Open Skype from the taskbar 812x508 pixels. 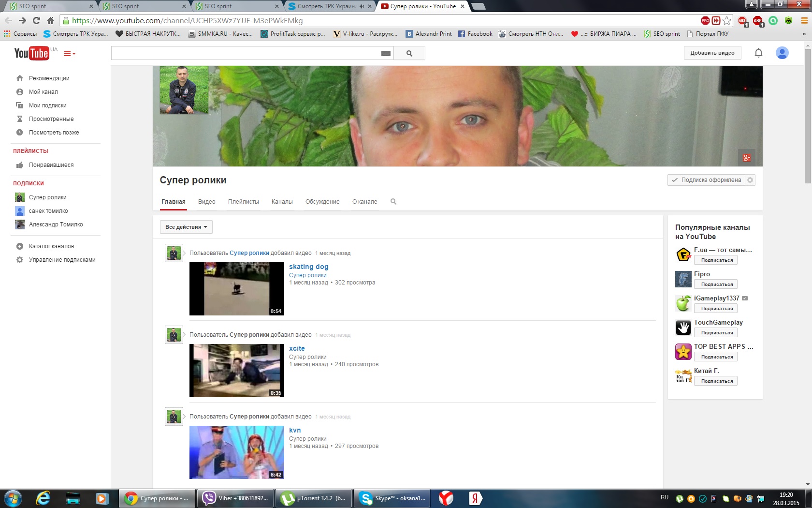pyautogui.click(x=392, y=498)
